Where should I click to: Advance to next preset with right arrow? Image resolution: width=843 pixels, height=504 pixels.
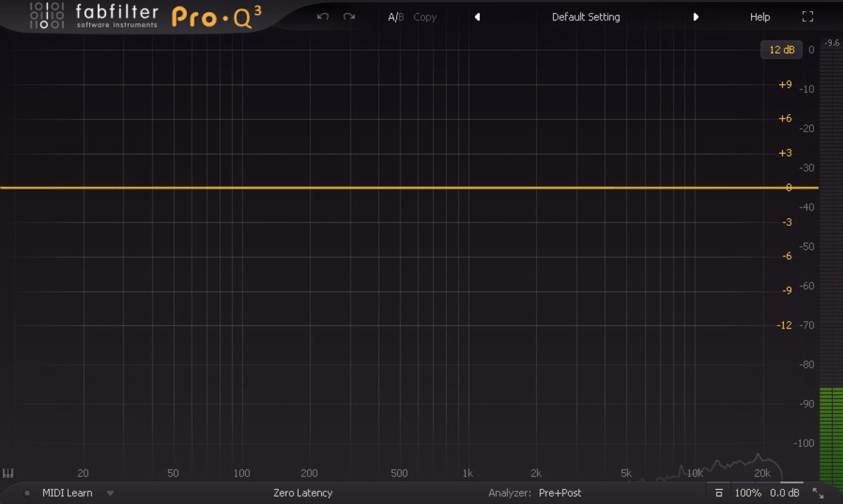pyautogui.click(x=695, y=17)
